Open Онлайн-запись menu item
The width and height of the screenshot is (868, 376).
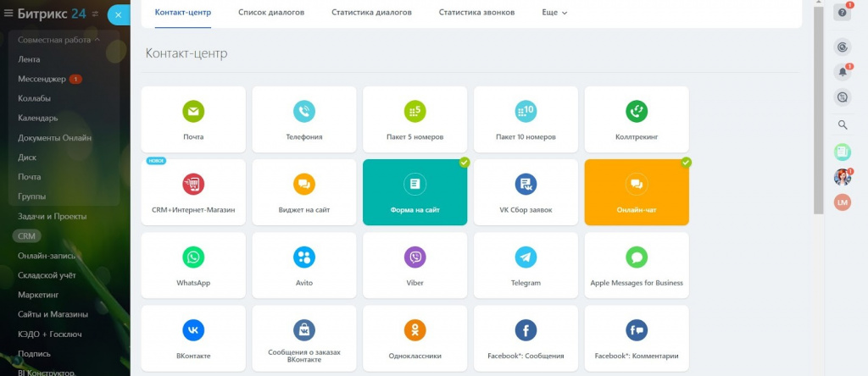point(47,256)
